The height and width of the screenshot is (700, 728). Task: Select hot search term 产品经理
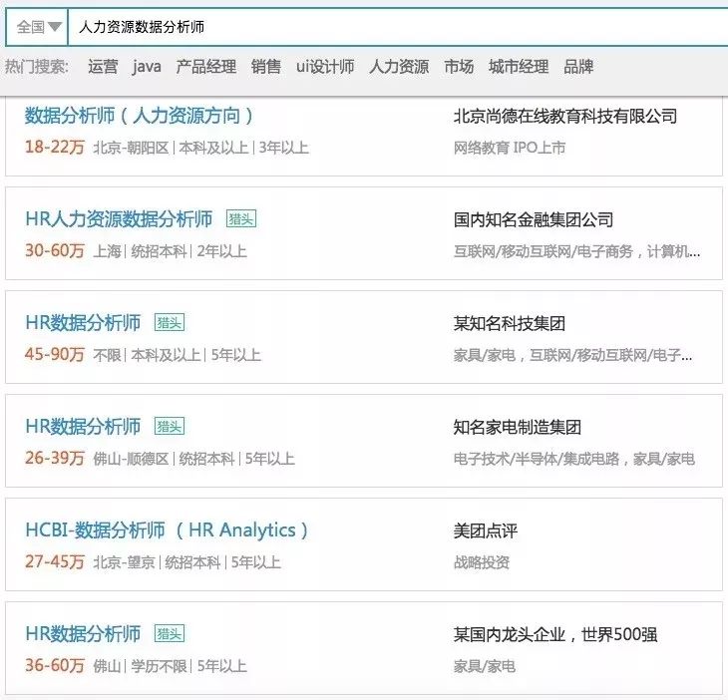206,67
